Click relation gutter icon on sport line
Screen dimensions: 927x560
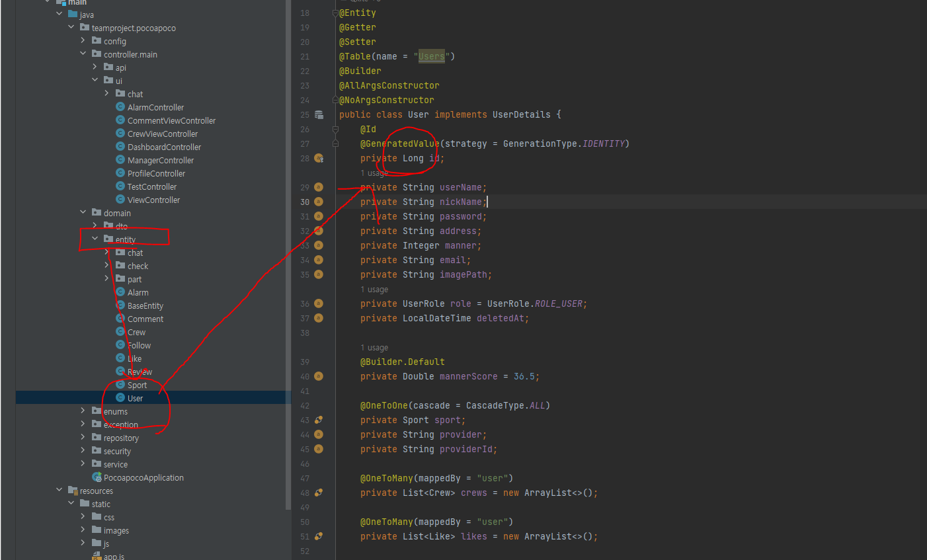[x=319, y=420]
